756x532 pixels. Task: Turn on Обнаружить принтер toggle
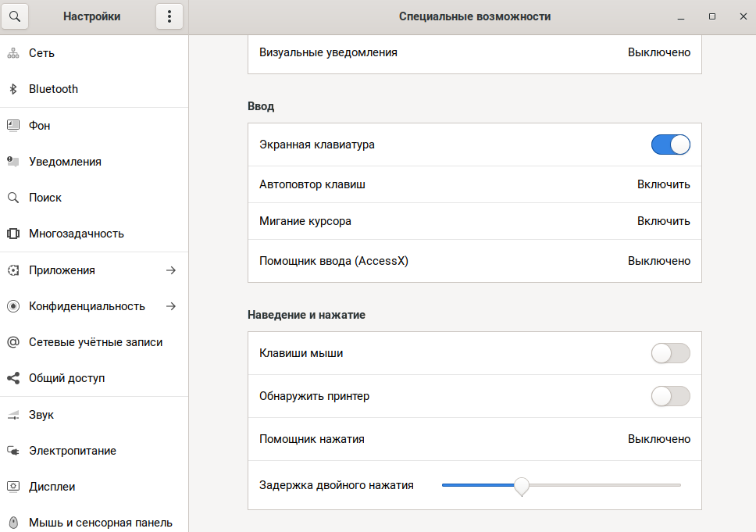670,396
